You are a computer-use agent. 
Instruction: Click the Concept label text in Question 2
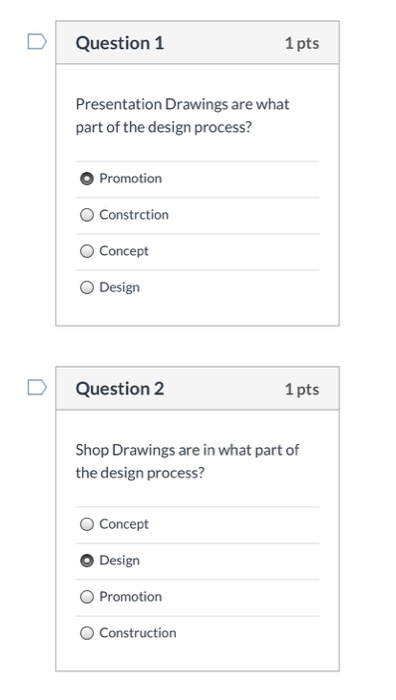124,524
